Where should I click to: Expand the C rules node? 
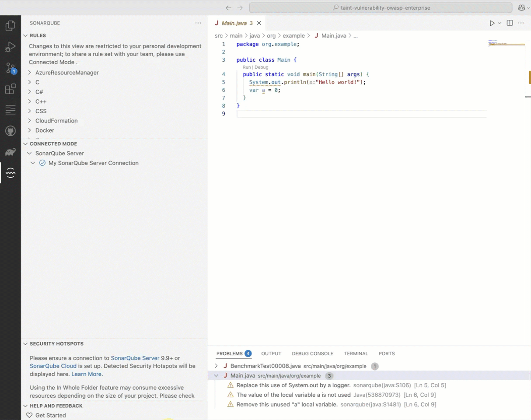[x=29, y=82]
